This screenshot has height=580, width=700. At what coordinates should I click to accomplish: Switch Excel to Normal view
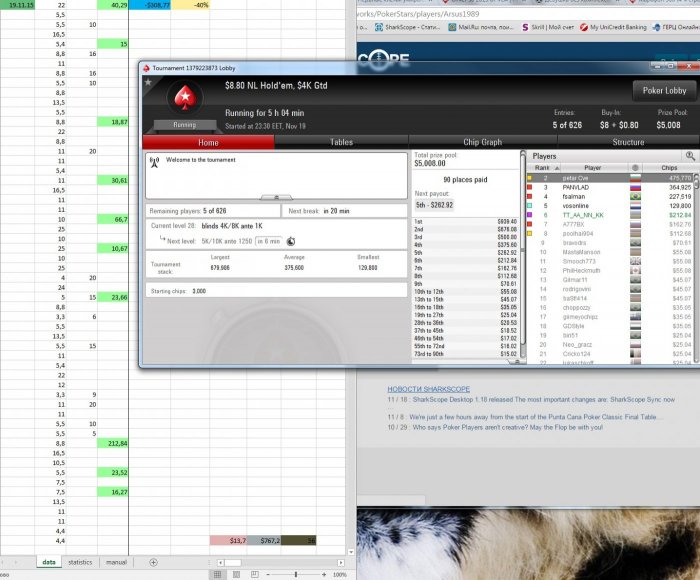click(x=217, y=574)
